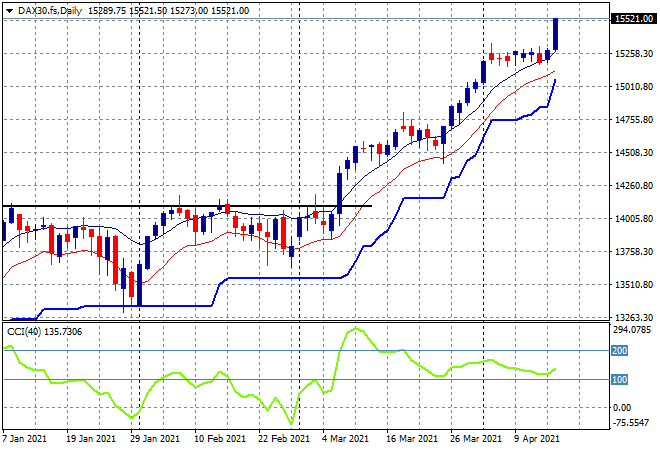Select the 29 Jan 2021 date label
Viewport: 660px width, 450px height.
pyautogui.click(x=156, y=438)
